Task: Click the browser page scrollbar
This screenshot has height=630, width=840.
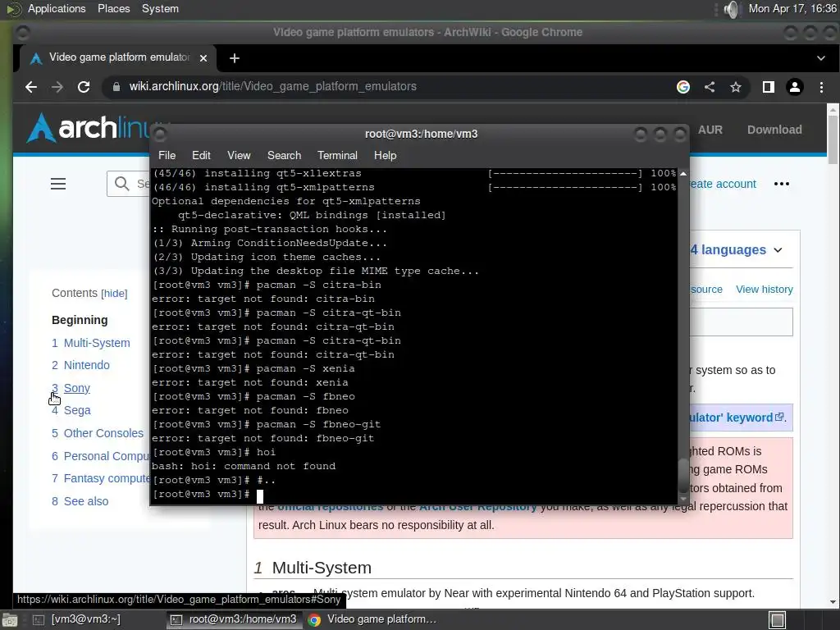Action: click(x=832, y=139)
